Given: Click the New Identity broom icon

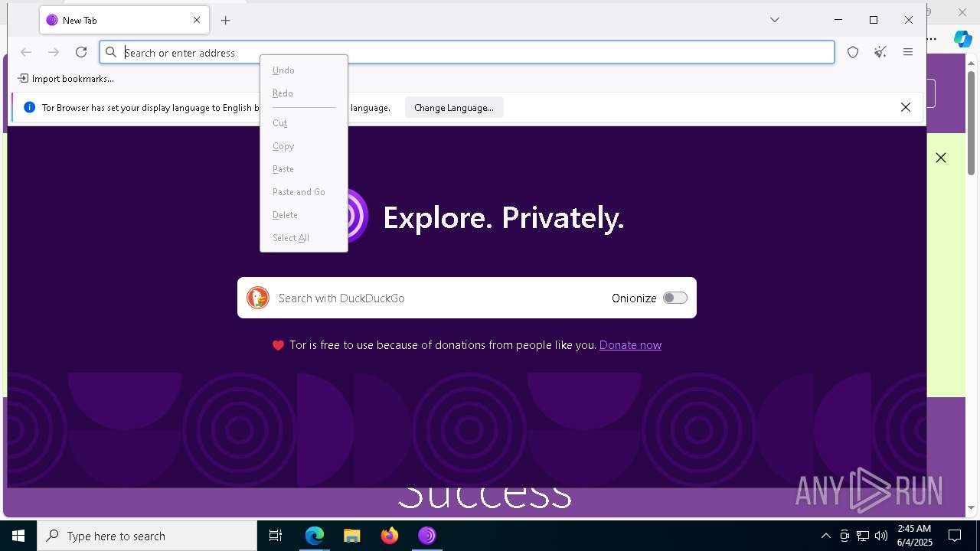Looking at the screenshot, I should (x=880, y=52).
